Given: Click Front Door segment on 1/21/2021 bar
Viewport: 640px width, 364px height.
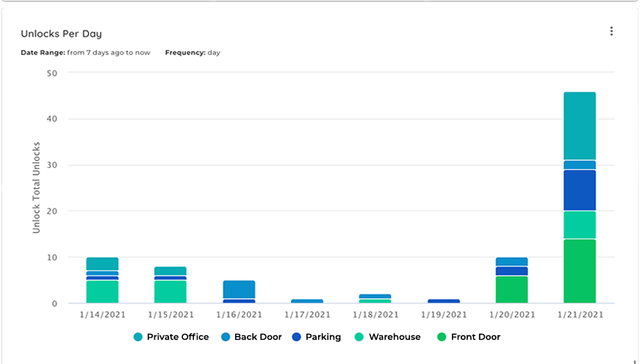Looking at the screenshot, I should coord(579,271).
